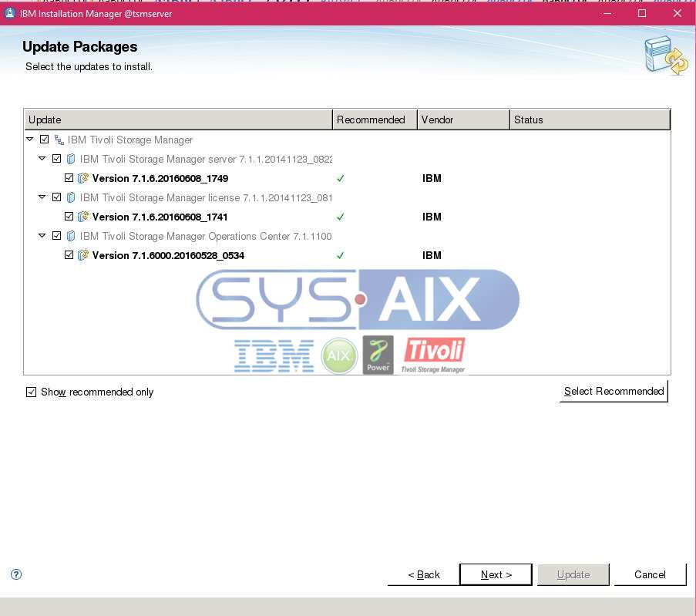
Task: Click the package icon for Storage Manager server
Action: click(x=71, y=159)
